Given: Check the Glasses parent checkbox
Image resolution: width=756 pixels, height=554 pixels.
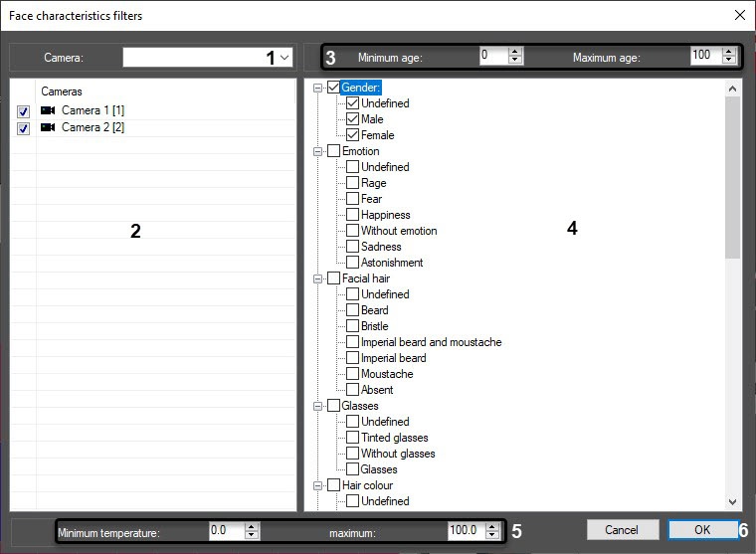Looking at the screenshot, I should pos(333,406).
